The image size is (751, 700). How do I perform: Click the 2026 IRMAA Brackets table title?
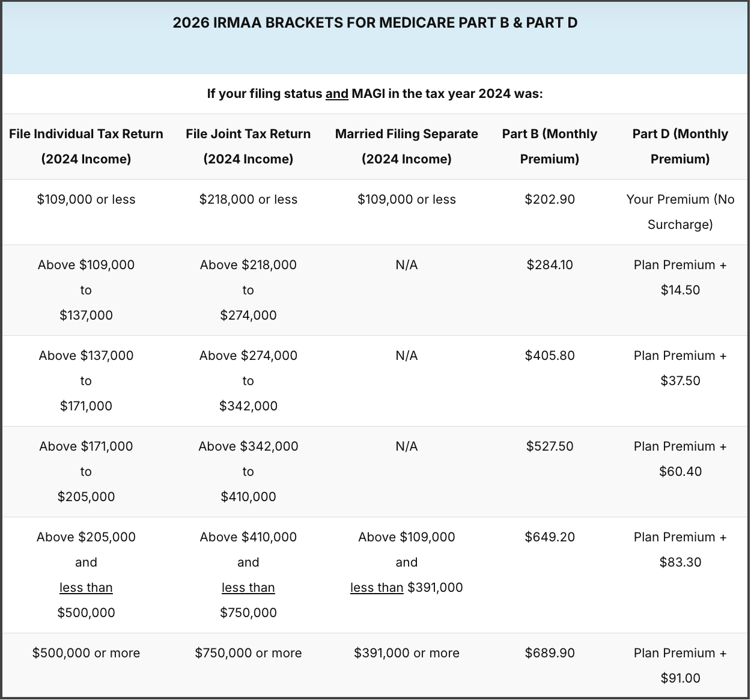coord(375,23)
